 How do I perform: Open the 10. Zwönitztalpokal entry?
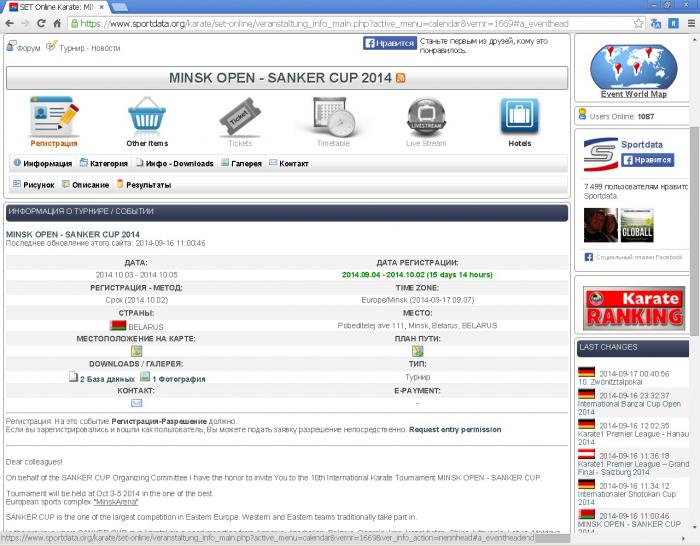coord(610,382)
